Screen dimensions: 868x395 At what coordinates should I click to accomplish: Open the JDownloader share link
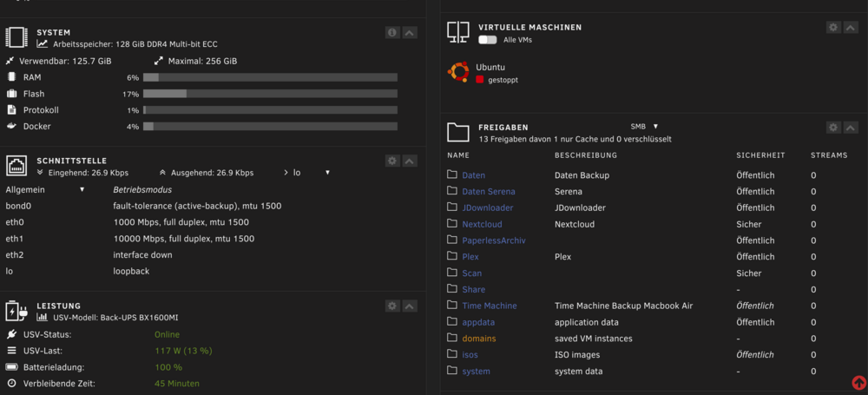tap(488, 207)
